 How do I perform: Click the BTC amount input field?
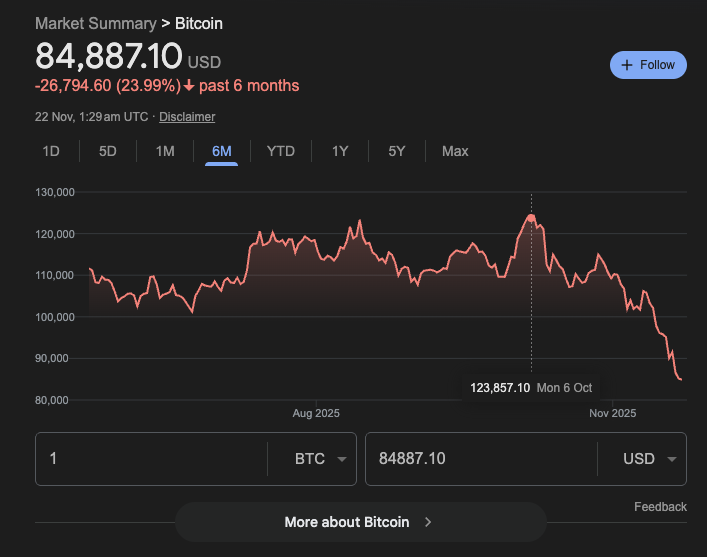click(150, 459)
